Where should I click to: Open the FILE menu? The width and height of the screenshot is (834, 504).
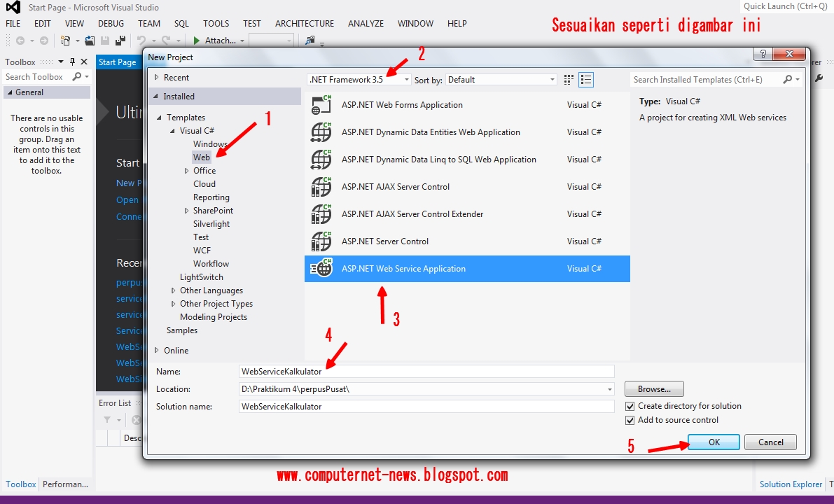13,23
